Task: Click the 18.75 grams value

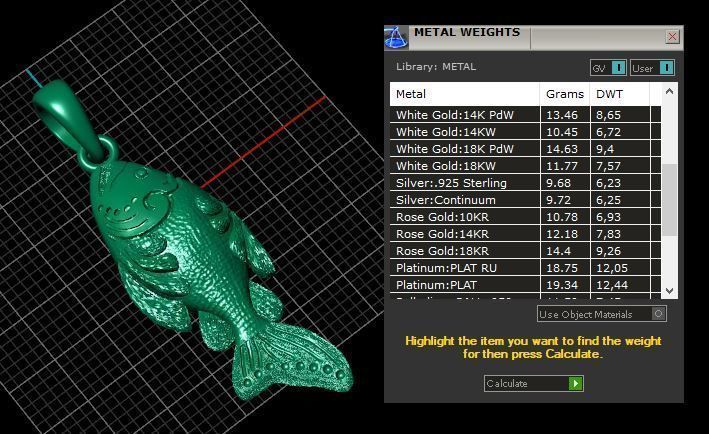Action: point(562,268)
